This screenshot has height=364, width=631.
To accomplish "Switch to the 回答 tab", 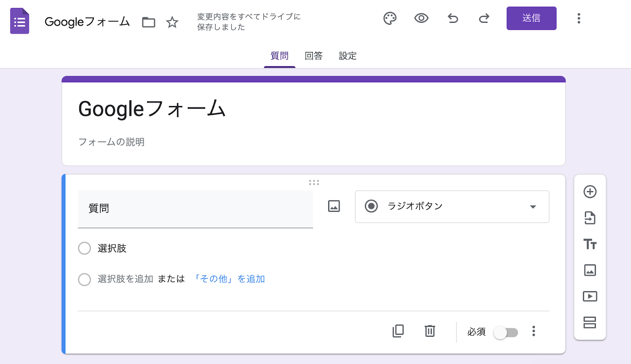I will pos(314,56).
